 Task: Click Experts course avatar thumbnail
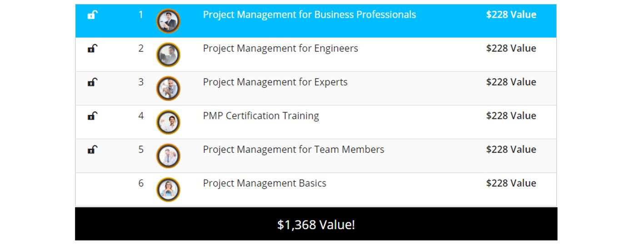tap(168, 88)
